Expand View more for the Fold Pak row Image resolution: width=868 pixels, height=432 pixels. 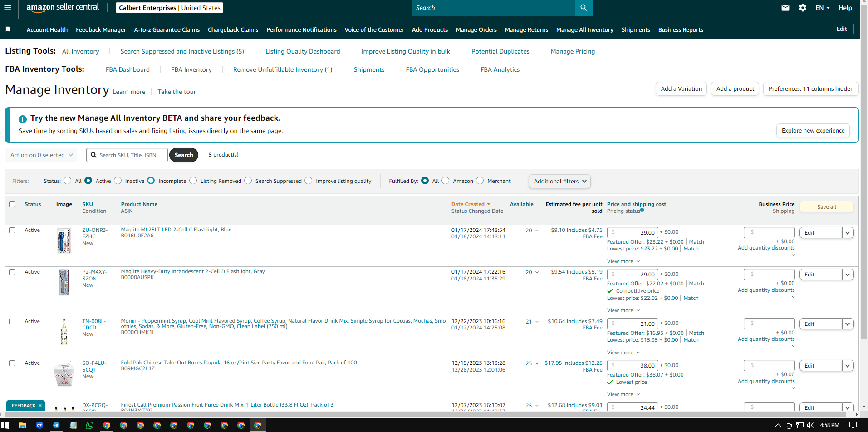(x=623, y=394)
